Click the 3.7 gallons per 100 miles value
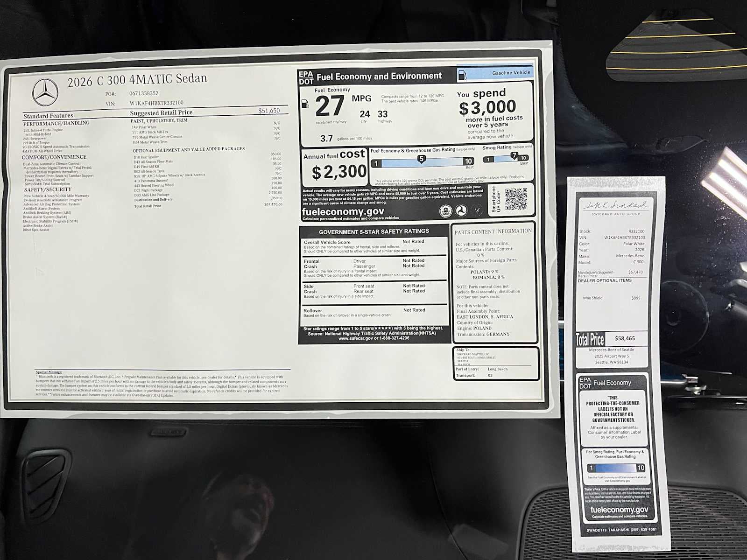747x560 pixels. [x=327, y=139]
